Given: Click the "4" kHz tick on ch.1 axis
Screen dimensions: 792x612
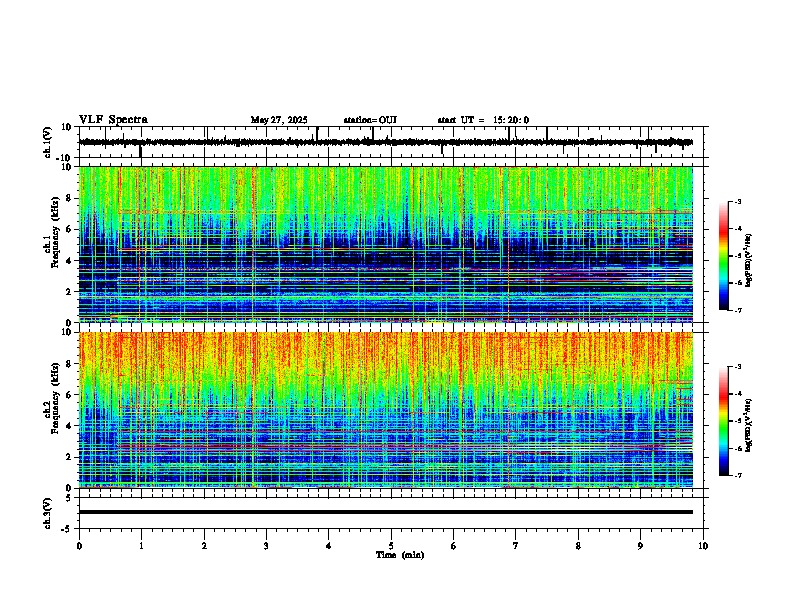Looking at the screenshot, I should [70, 261].
